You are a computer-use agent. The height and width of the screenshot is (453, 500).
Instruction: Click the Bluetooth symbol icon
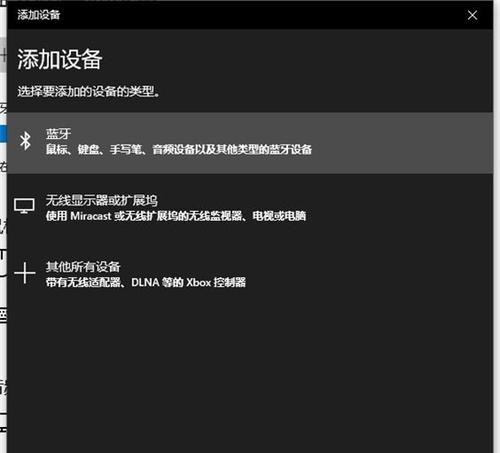point(25,141)
